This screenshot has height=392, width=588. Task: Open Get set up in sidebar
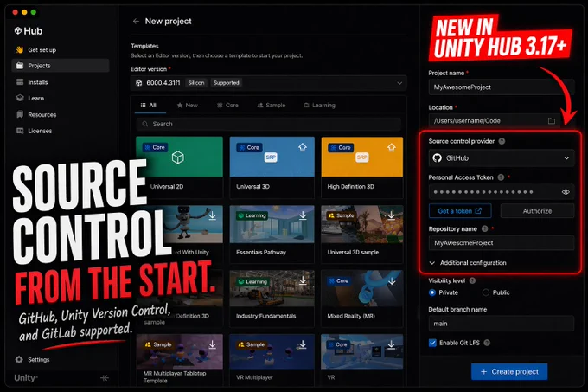point(60,50)
